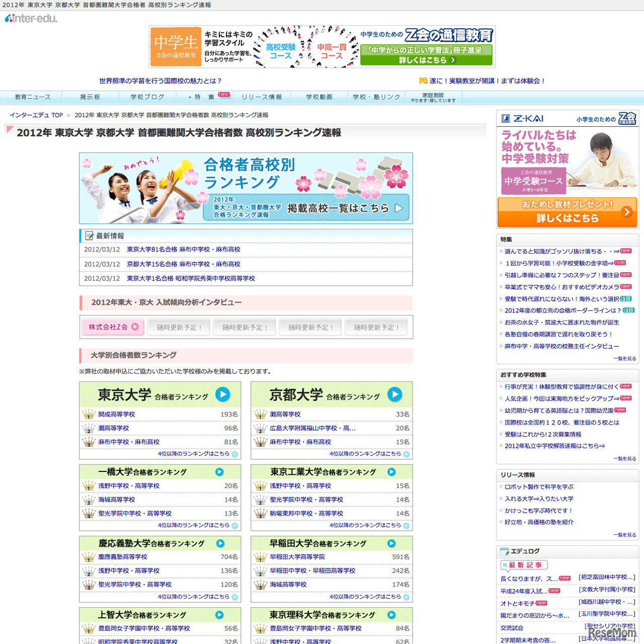Open 早稲田大学高等学院 ranking link

click(297, 557)
